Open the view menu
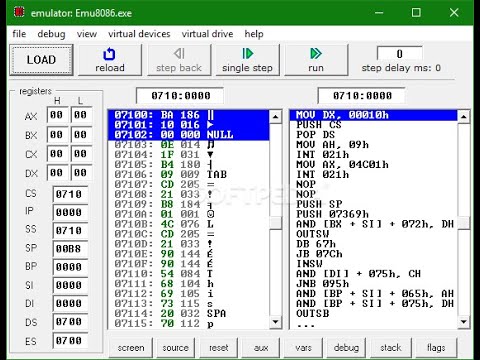The height and width of the screenshot is (360, 480). point(87,34)
